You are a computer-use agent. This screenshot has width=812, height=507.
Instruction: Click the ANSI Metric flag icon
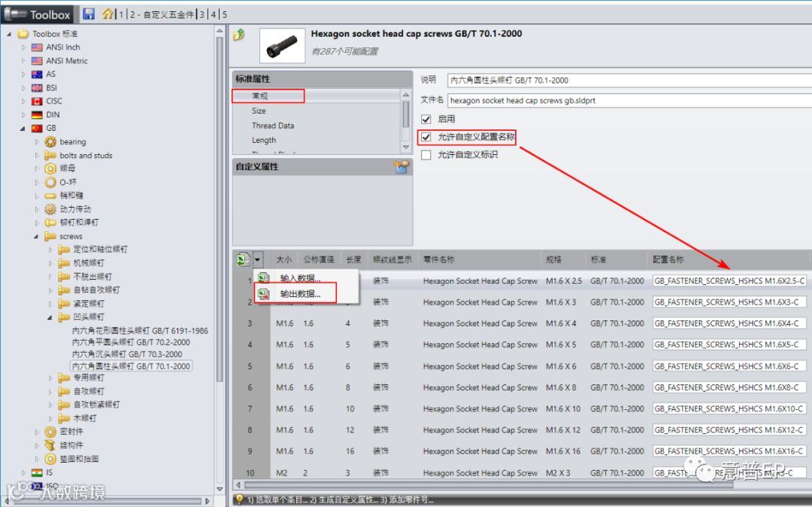coord(37,61)
